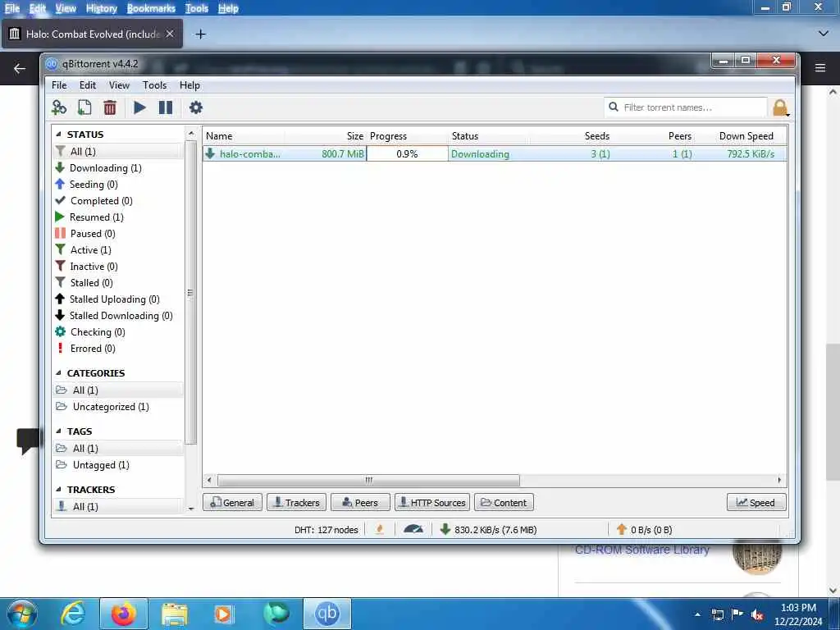Switch to Trackers details tab
The width and height of the screenshot is (840, 630).
pos(296,503)
